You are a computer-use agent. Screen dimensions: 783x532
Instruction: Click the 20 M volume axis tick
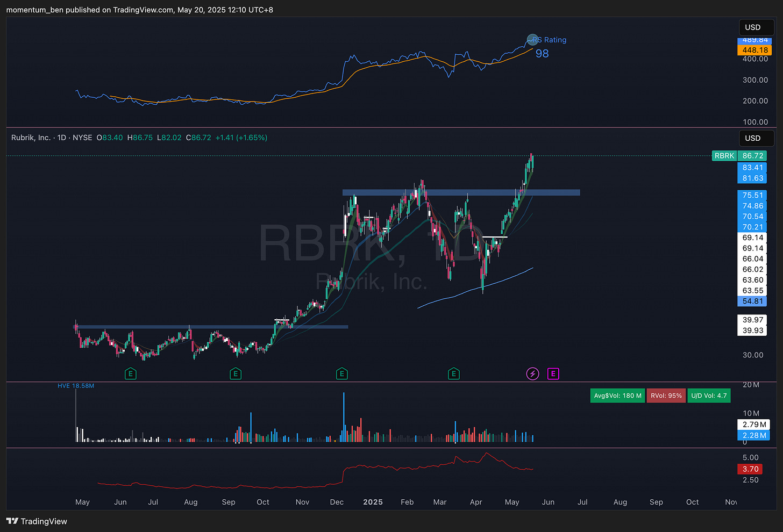(751, 385)
